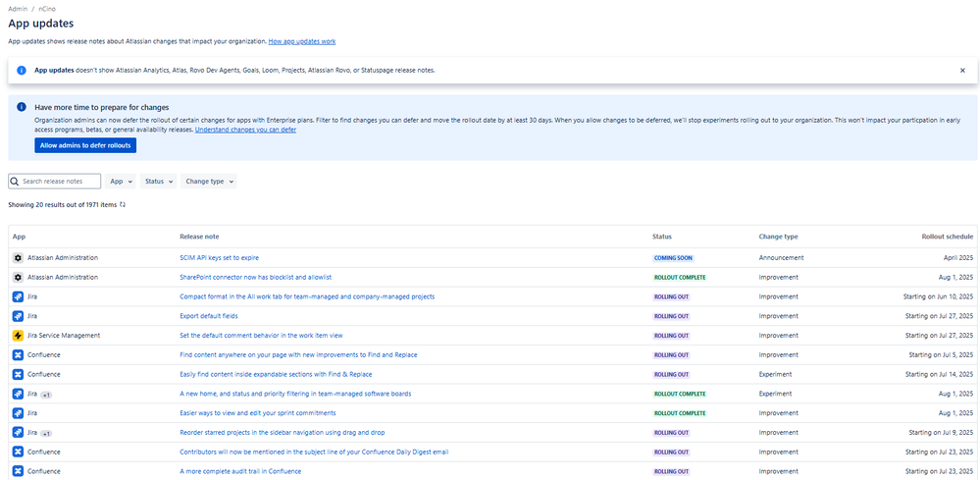Open Contributors mentioned in Daily Digest note
This screenshot has width=980, height=480.
314,452
